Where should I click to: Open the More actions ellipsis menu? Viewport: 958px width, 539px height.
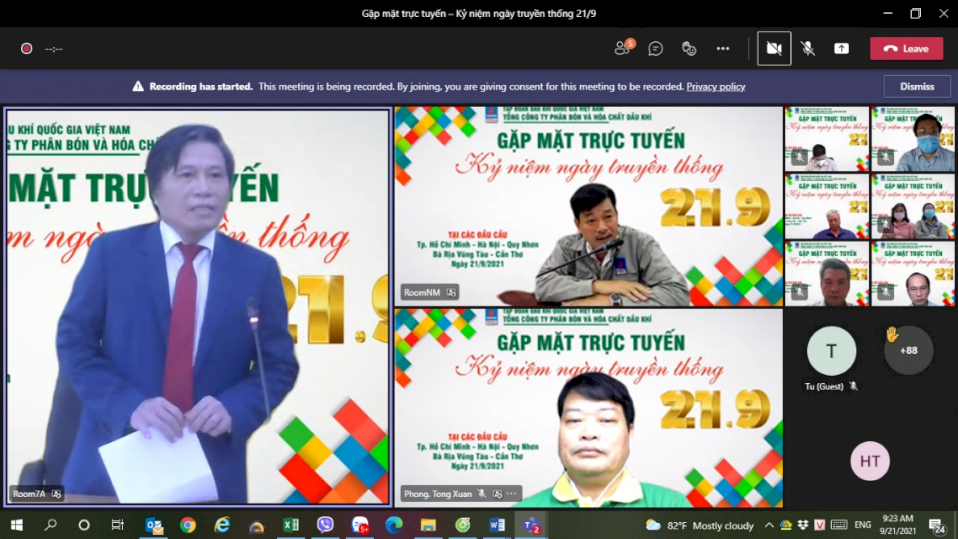pyautogui.click(x=723, y=48)
